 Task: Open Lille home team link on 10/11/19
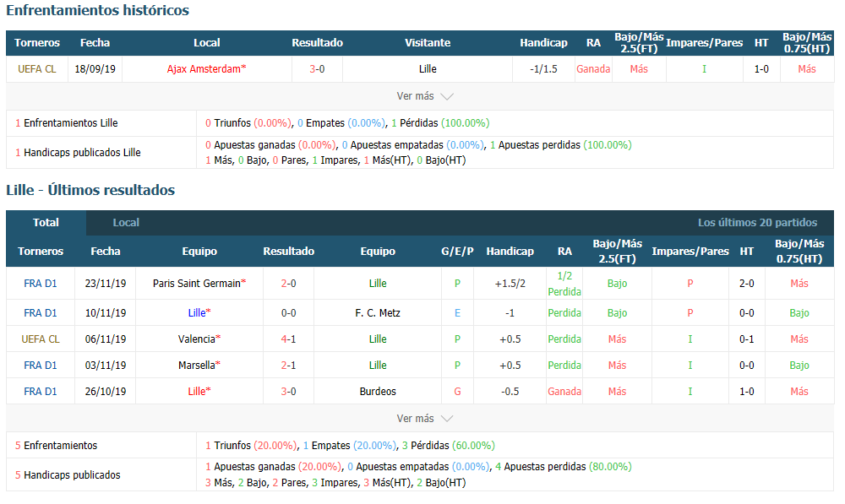pyautogui.click(x=199, y=313)
